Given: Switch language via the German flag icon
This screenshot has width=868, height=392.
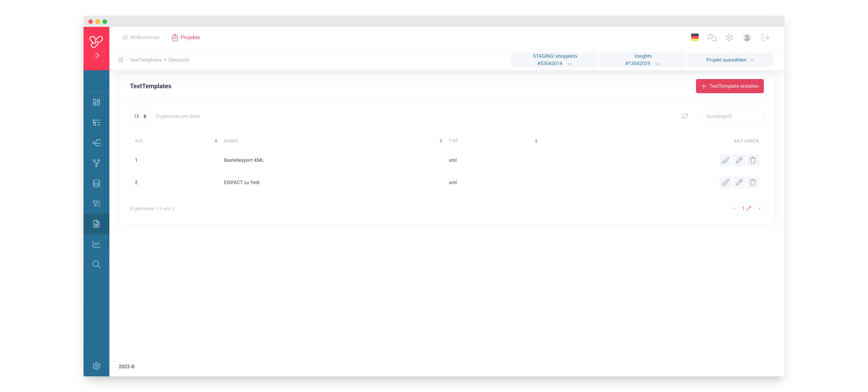Looking at the screenshot, I should 695,37.
